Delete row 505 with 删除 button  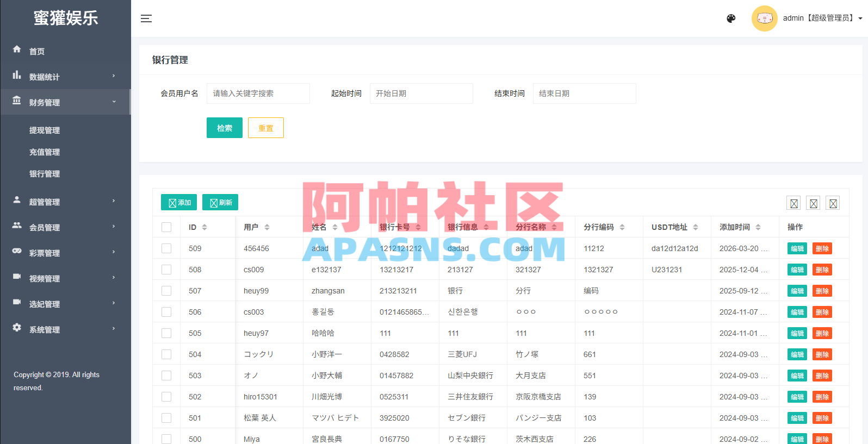click(x=822, y=333)
